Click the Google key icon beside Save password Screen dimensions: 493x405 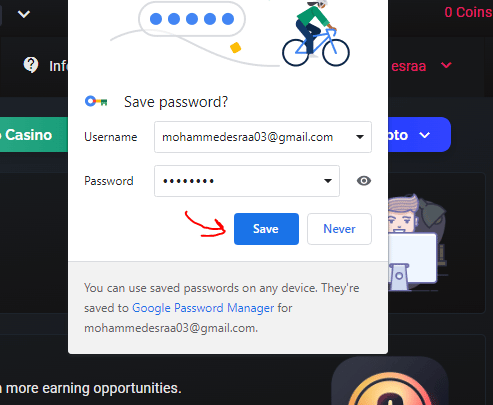coord(96,101)
